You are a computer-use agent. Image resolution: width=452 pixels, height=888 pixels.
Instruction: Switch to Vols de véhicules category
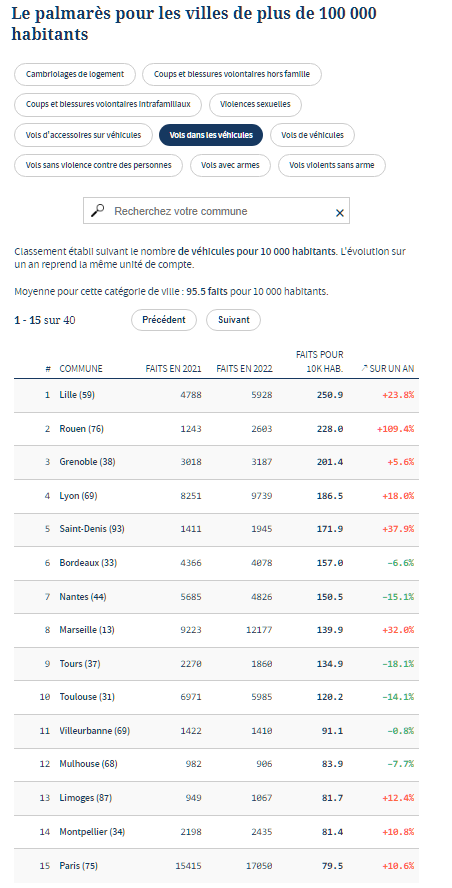[x=312, y=135]
